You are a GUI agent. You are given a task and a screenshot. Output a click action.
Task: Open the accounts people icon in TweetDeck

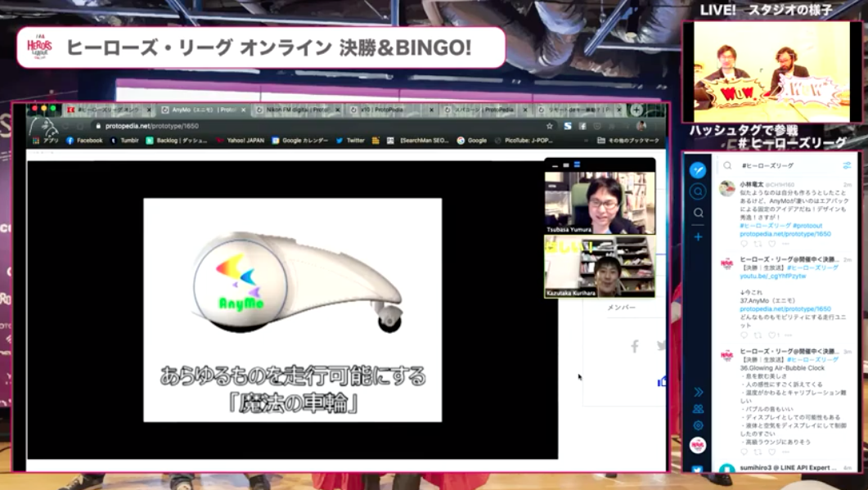(698, 409)
